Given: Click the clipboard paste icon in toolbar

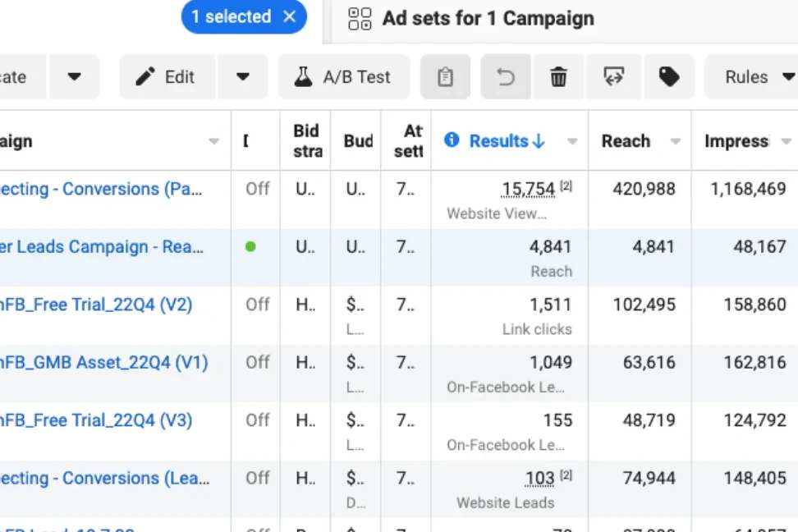Looking at the screenshot, I should [445, 77].
